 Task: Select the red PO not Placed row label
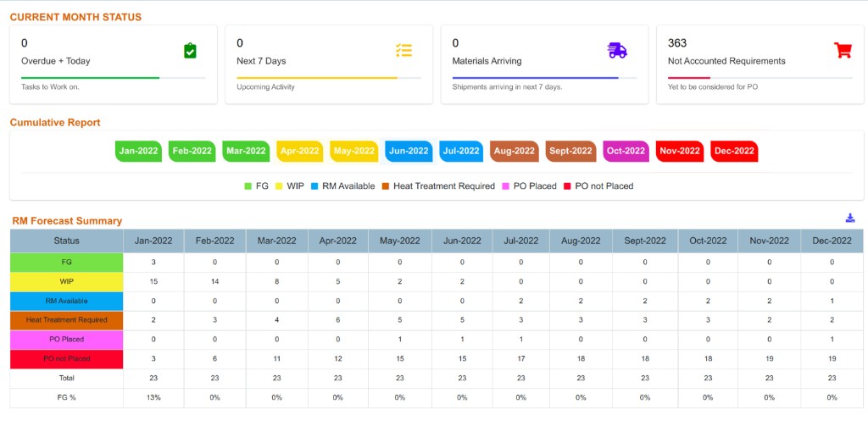point(66,359)
